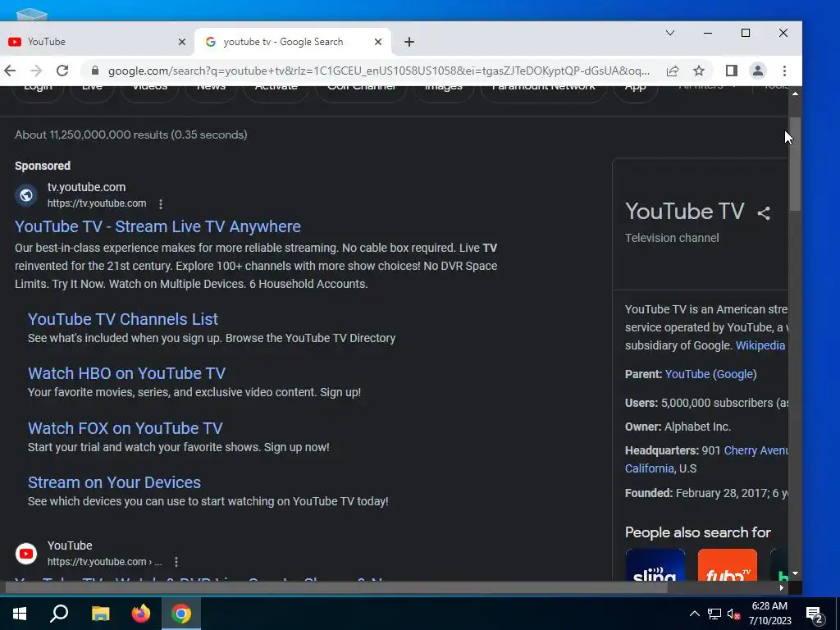Image resolution: width=840 pixels, height=630 pixels.
Task: Click the tv.youtube.com sponsored site name
Action: point(86,188)
